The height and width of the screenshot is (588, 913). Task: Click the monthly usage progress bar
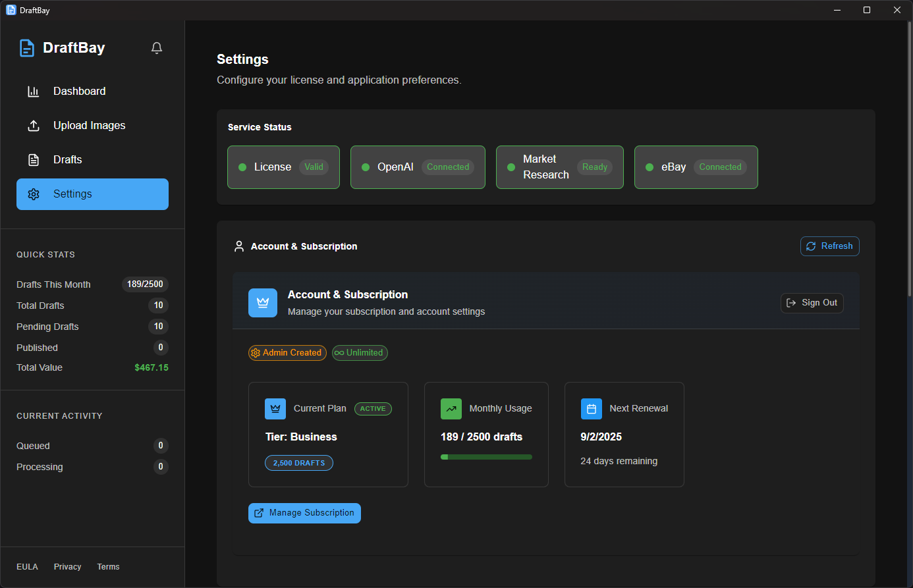[x=486, y=457]
